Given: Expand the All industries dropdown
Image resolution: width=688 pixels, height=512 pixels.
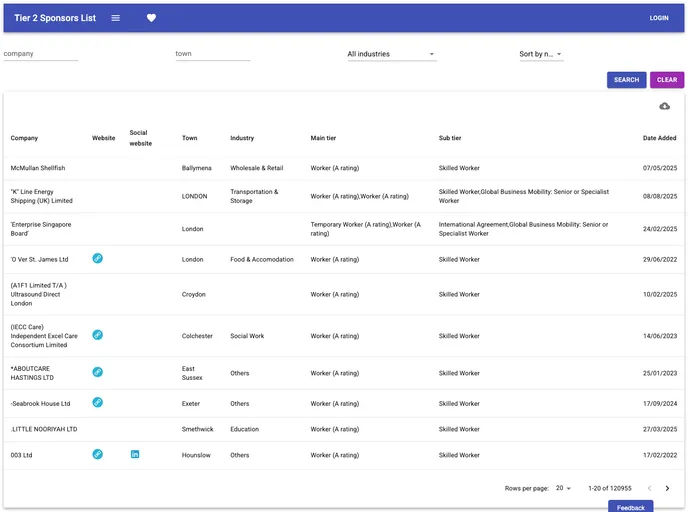Looking at the screenshot, I should click(x=391, y=54).
